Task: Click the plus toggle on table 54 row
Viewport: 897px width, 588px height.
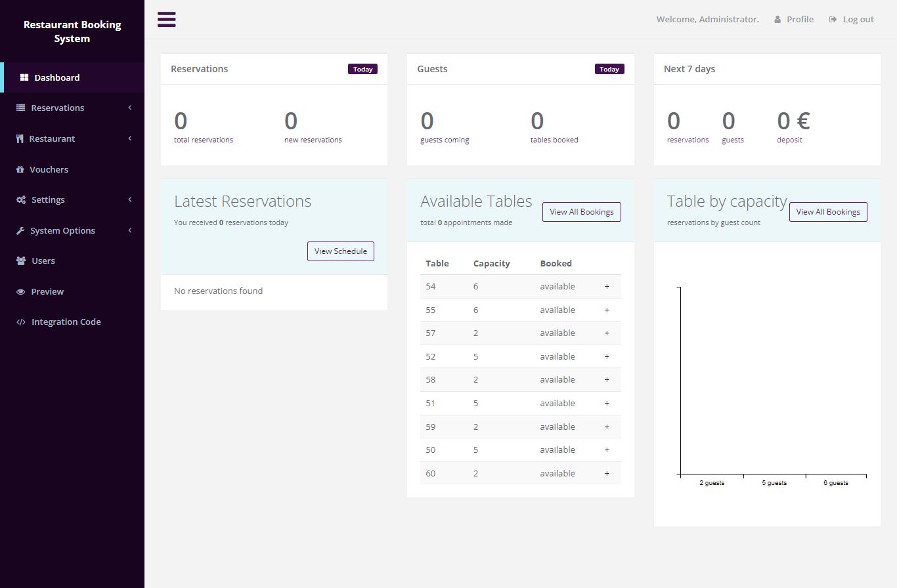Action: [606, 286]
